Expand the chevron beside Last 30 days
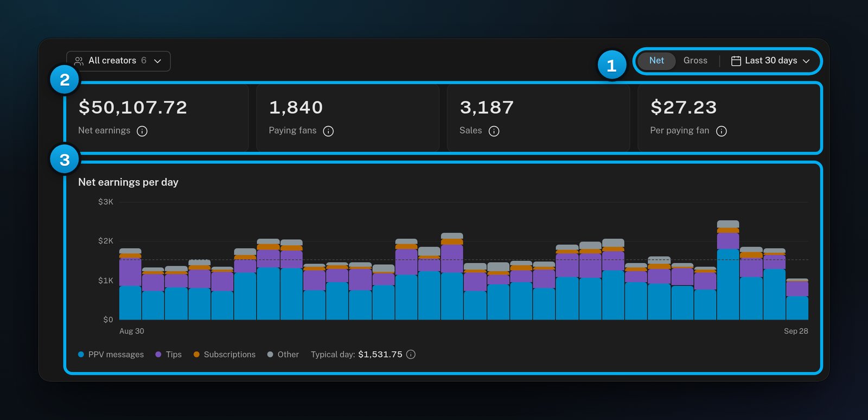 coord(806,61)
